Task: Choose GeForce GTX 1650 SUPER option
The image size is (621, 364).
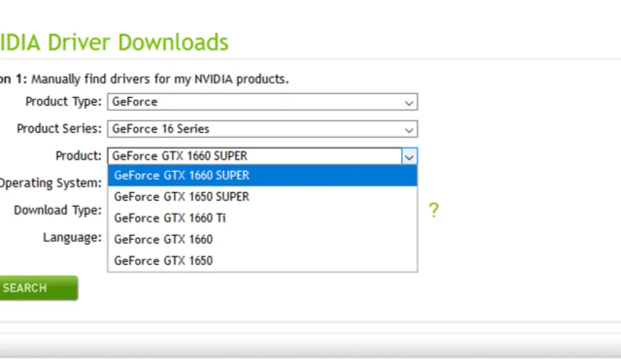Action: click(262, 197)
